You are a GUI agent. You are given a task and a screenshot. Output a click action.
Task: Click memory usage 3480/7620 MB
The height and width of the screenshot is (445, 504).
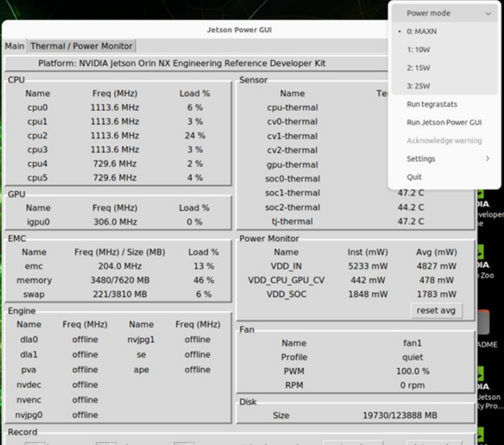[x=119, y=280]
